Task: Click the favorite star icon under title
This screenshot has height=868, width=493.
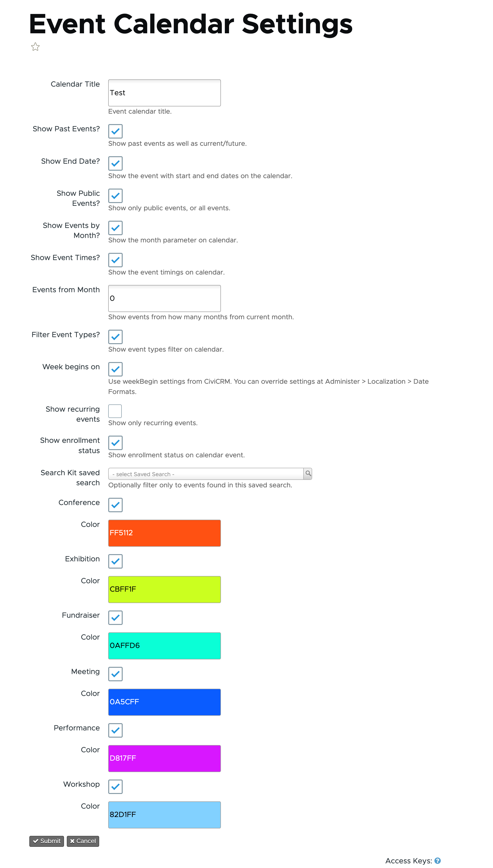Action: pos(35,47)
